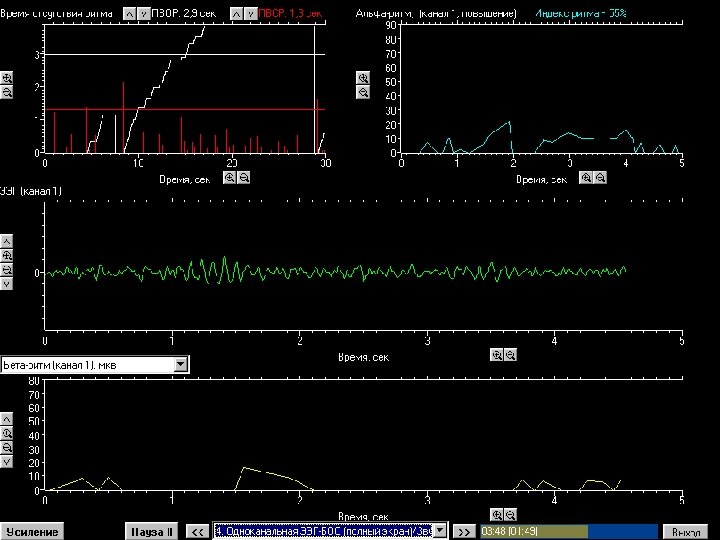
Task: Zoom in vertically on beta rhythm chart
Action: coord(7,433)
